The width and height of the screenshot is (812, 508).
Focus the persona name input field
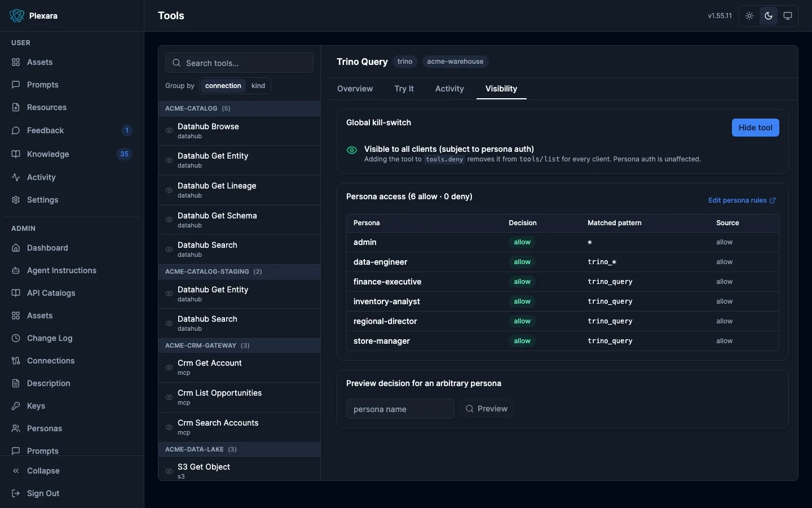pos(400,409)
